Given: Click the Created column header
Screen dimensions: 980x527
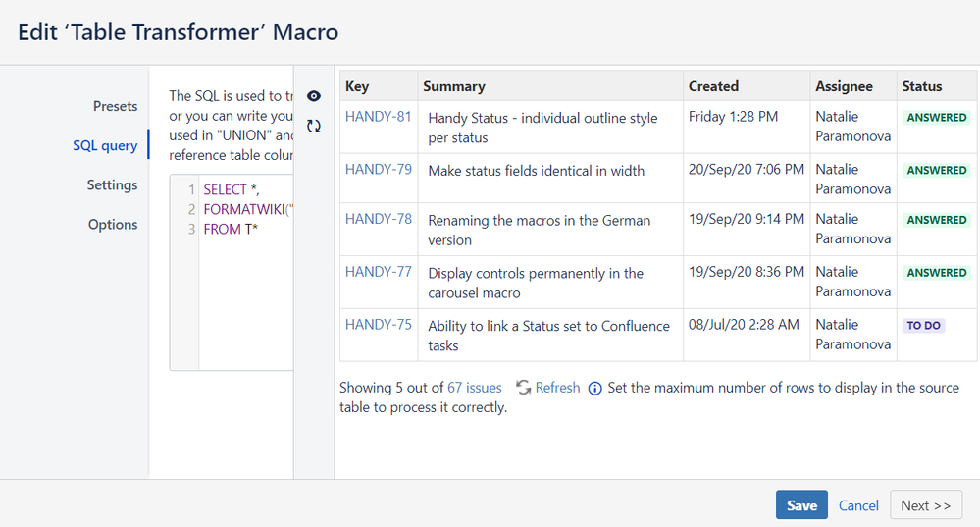Looking at the screenshot, I should click(713, 86).
